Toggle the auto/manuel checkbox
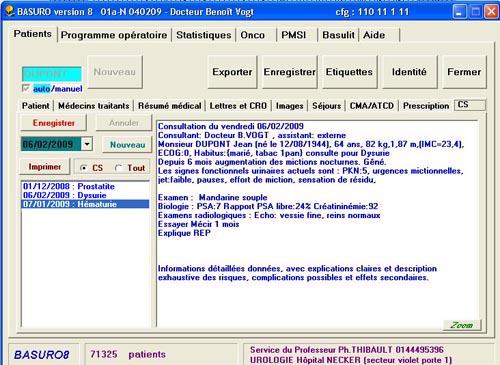 (26, 88)
